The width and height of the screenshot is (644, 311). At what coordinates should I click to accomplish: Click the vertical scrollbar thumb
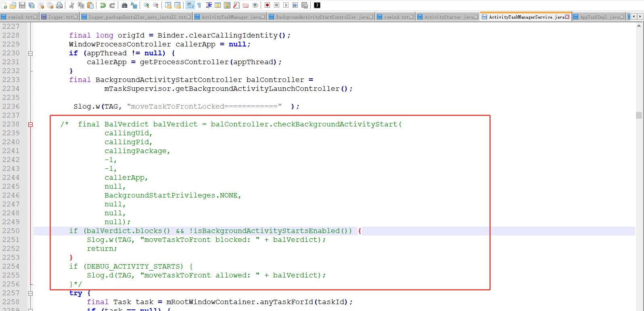[x=639, y=115]
